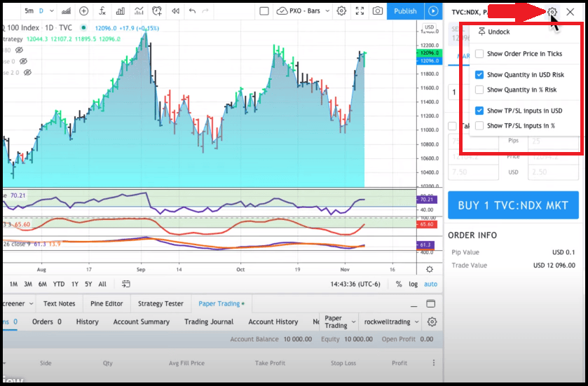The image size is (588, 386).
Task: Open the price axis settings gear
Action: [x=430, y=270]
